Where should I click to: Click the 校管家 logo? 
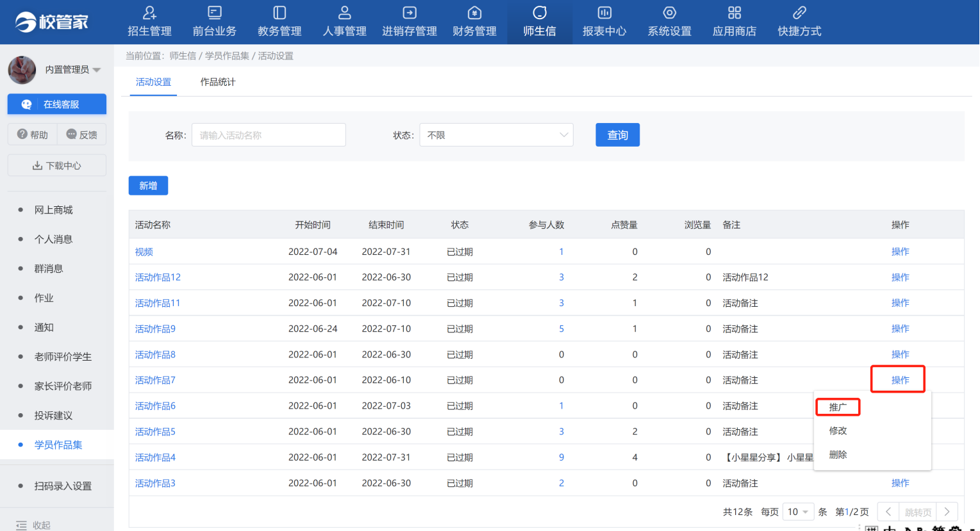tap(52, 22)
